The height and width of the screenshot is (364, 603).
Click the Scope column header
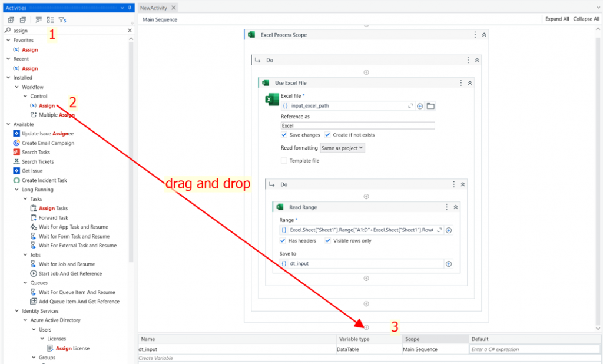(435, 339)
